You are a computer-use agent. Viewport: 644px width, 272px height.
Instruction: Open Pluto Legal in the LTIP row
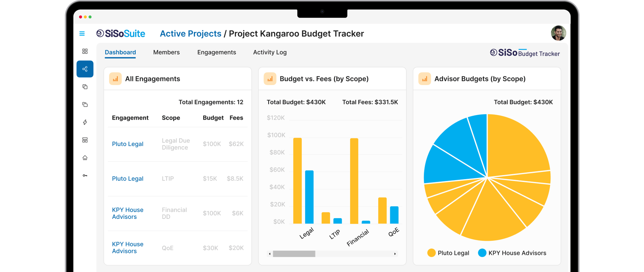(x=128, y=179)
